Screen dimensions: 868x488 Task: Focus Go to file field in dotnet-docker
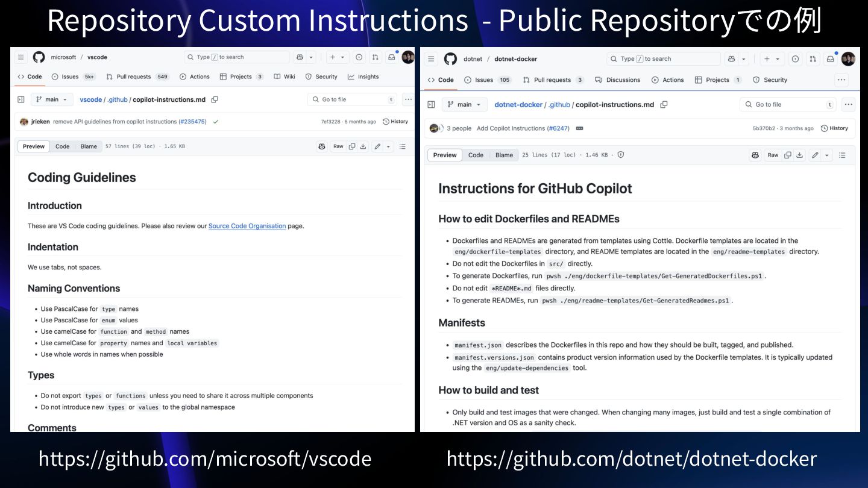coord(788,104)
